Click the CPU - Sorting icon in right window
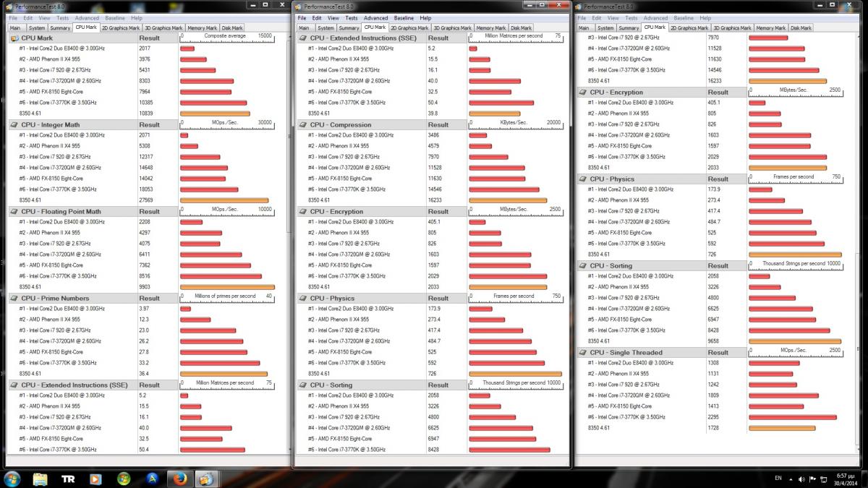 (583, 265)
